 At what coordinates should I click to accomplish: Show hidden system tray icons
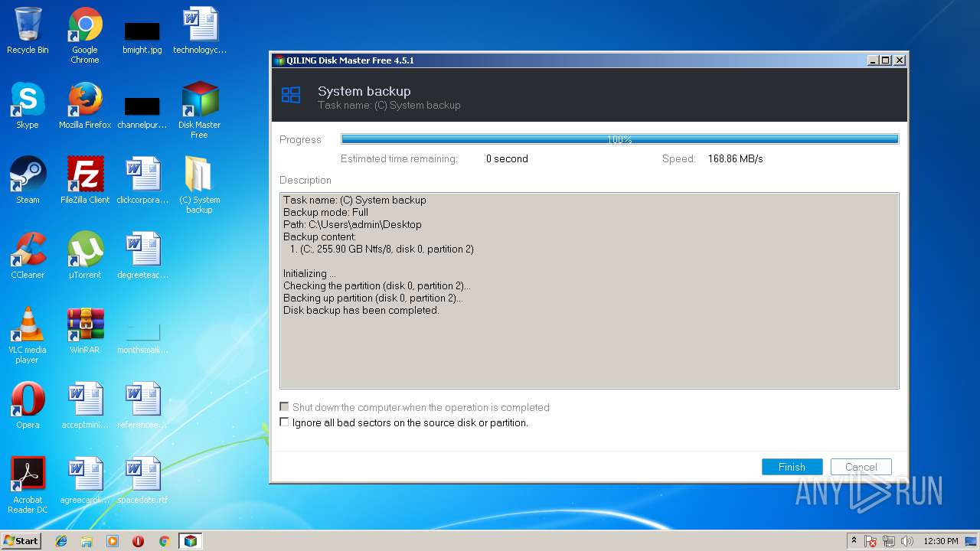pos(854,541)
